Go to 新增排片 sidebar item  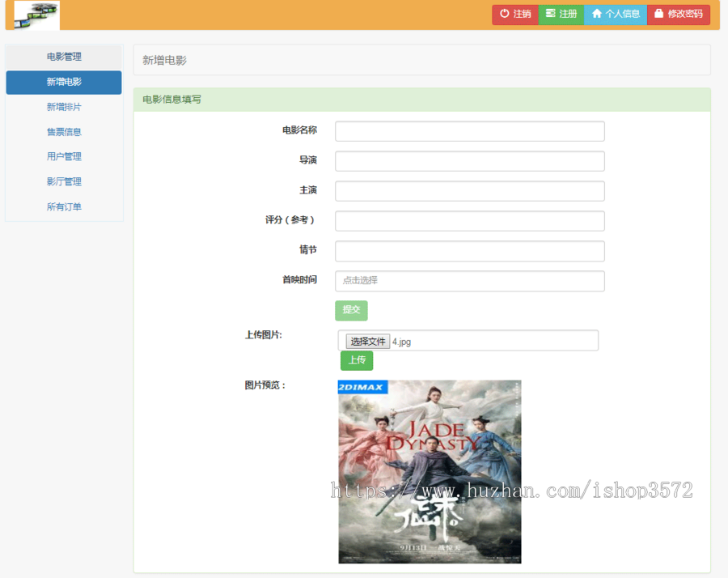[x=64, y=107]
